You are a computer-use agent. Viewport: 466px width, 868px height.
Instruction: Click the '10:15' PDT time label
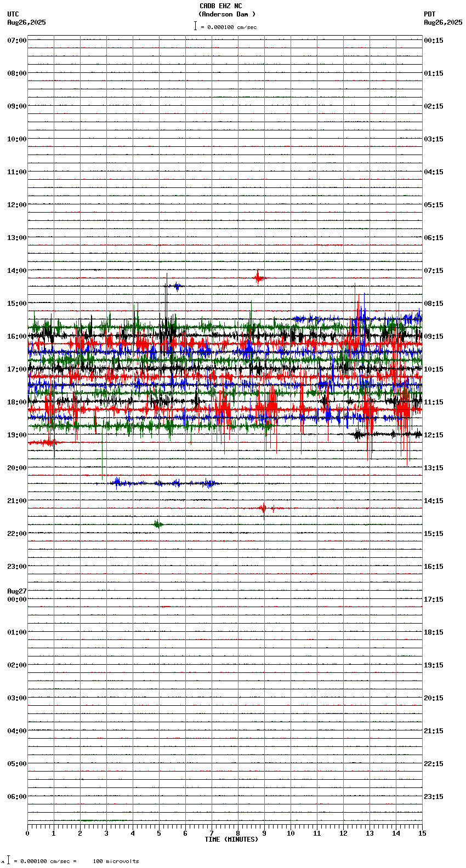[x=434, y=369]
